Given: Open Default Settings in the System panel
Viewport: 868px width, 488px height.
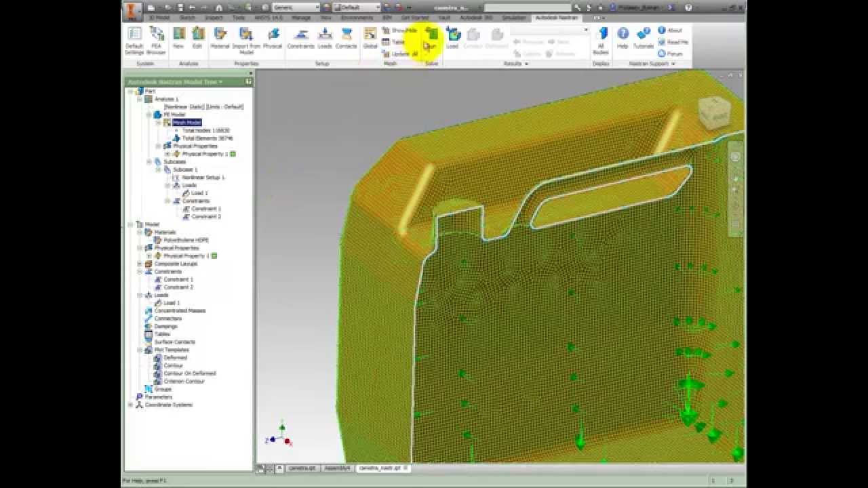Looking at the screenshot, I should (x=134, y=41).
